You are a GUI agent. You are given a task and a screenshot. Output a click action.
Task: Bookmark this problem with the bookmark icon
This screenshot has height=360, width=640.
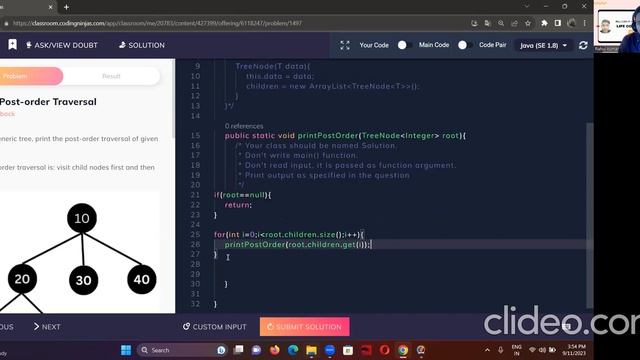tap(12, 44)
